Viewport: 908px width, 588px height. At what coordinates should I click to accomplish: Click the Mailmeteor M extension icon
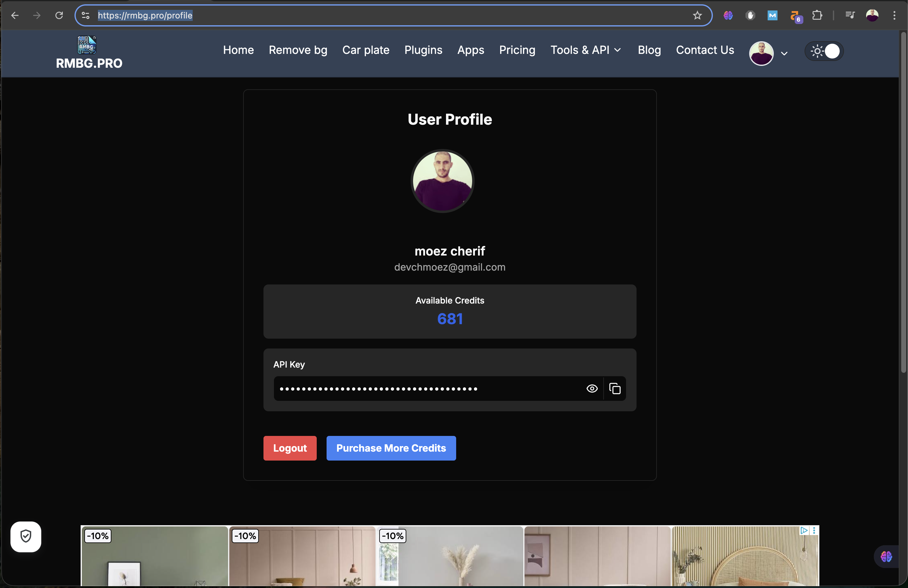pos(772,15)
